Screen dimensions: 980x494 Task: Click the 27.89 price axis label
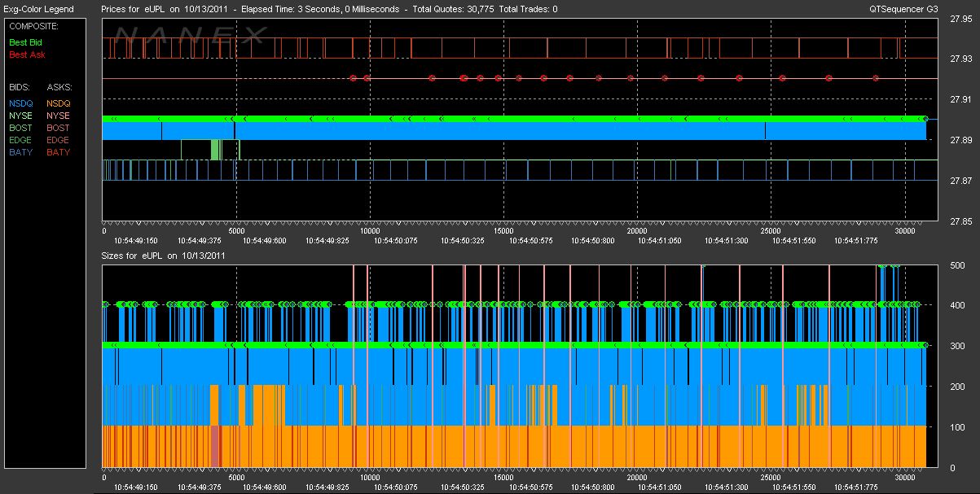click(961, 140)
